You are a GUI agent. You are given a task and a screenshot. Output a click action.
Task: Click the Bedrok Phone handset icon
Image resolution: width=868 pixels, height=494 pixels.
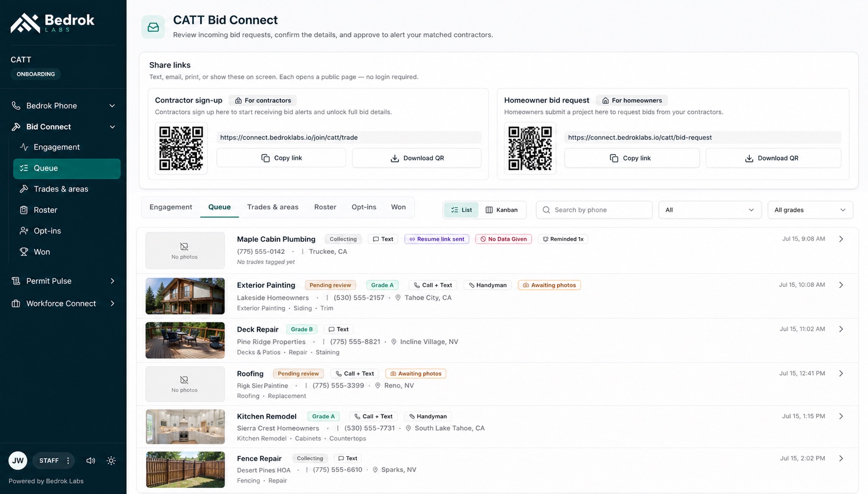tap(16, 105)
